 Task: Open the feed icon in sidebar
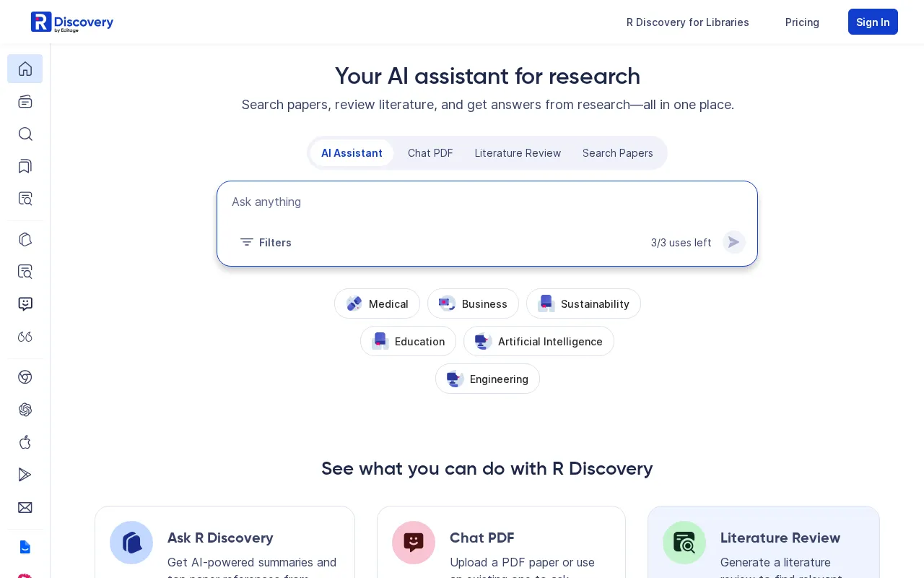25,101
